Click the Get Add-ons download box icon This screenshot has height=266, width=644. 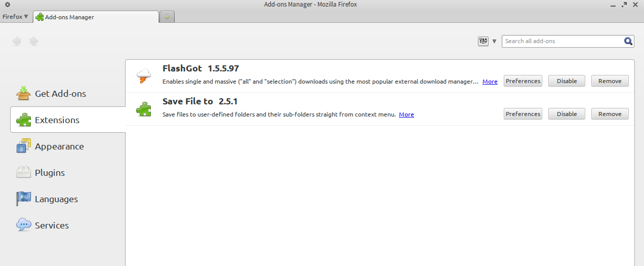[x=24, y=94]
